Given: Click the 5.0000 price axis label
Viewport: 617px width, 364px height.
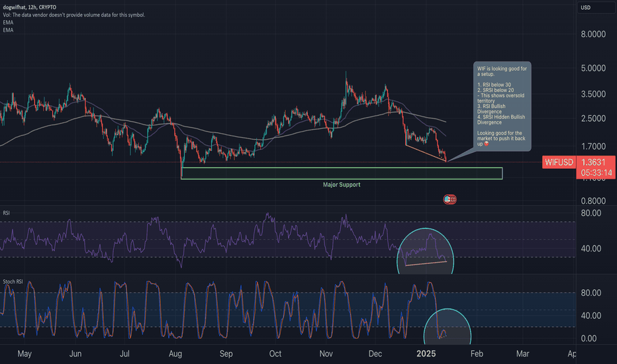Looking at the screenshot, I should (593, 68).
